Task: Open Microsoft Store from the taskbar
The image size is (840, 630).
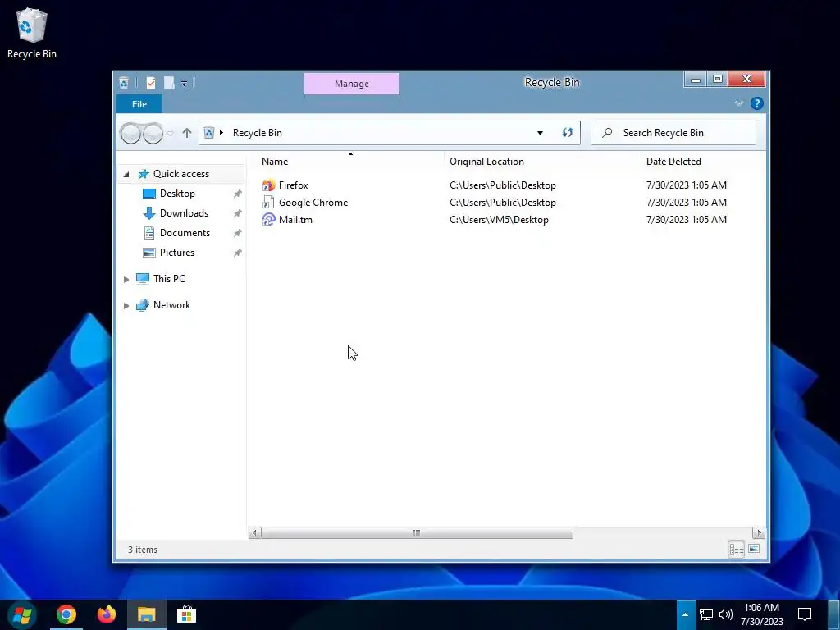Action: (186, 615)
